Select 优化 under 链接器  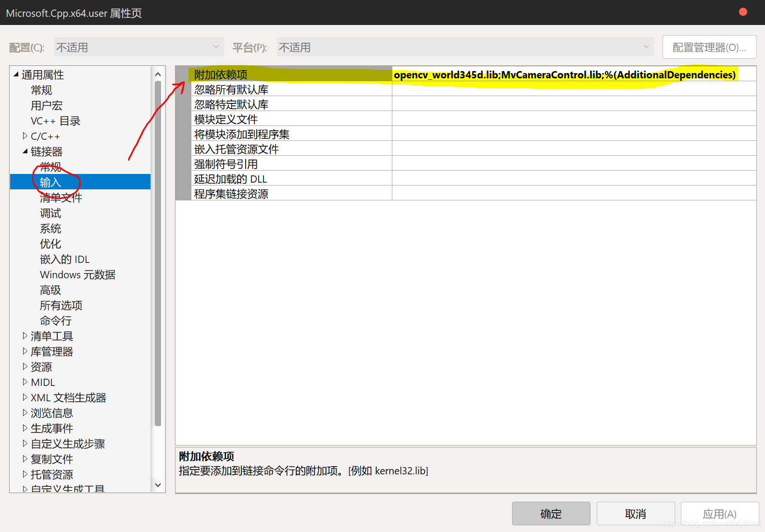[50, 244]
